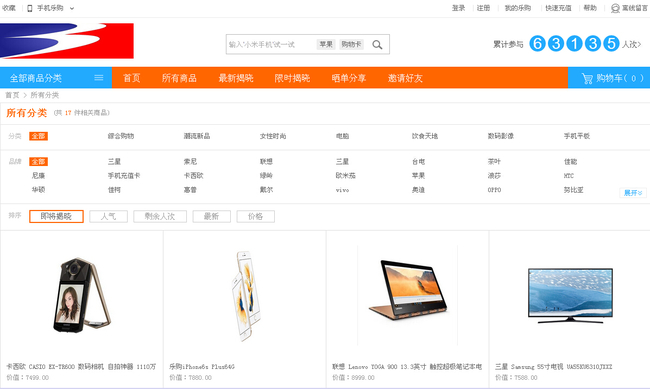Open the Samsung 55-inch TV image
Viewport: 650px width, 389px height.
pos(570,295)
